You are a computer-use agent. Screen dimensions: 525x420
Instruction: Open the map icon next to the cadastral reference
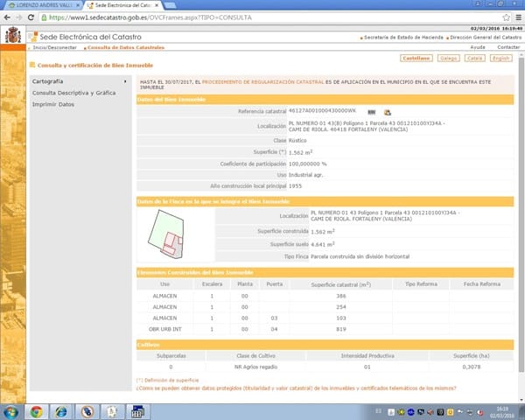click(x=388, y=112)
